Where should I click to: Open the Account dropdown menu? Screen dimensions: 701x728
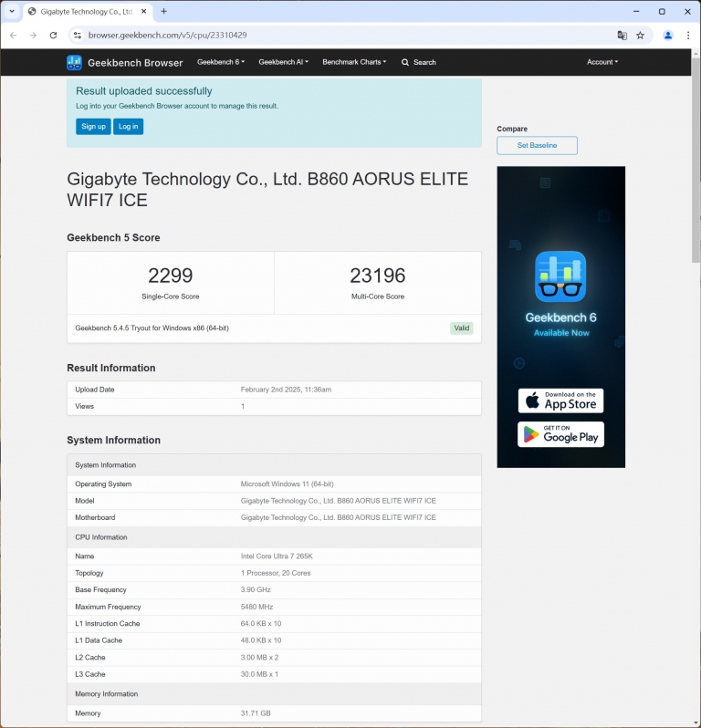pos(602,62)
